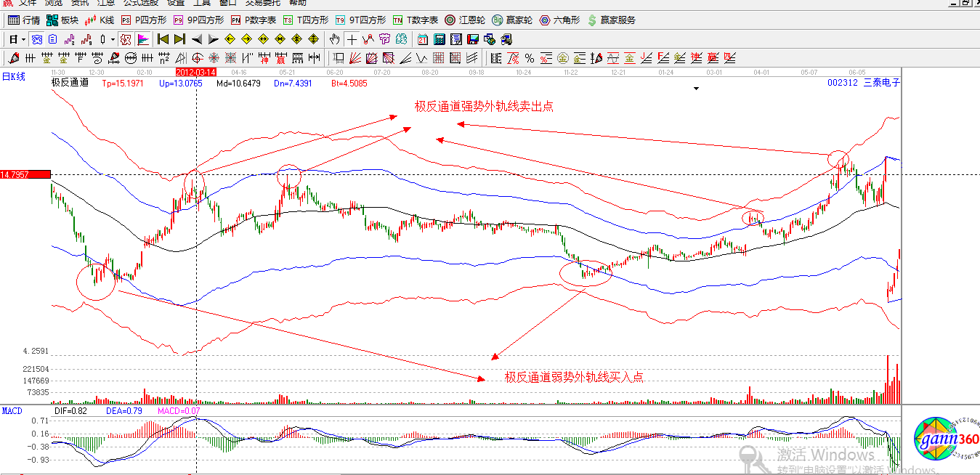This screenshot has width=980, height=475.
Task: Toggle the crosshair cursor tool
Action: coord(352,39)
